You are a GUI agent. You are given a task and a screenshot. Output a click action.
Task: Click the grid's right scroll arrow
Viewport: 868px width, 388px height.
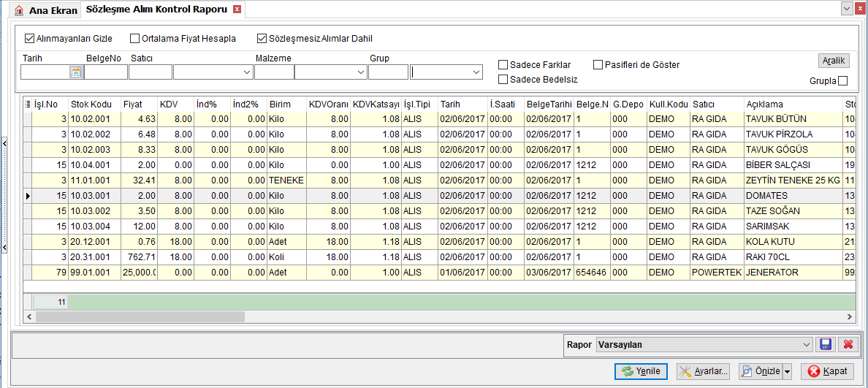(850, 316)
